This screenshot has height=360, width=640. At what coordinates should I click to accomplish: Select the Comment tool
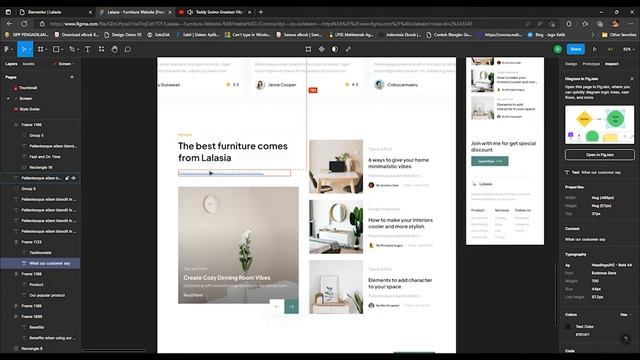(x=128, y=49)
